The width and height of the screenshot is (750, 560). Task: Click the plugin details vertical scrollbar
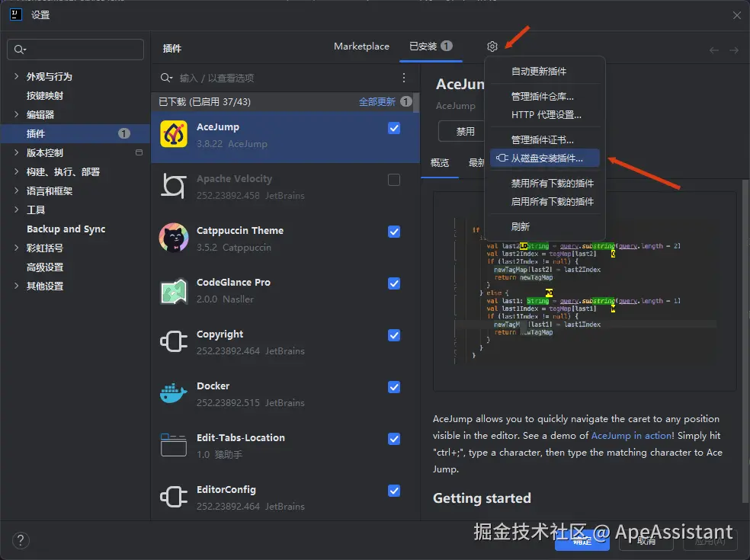(745, 341)
